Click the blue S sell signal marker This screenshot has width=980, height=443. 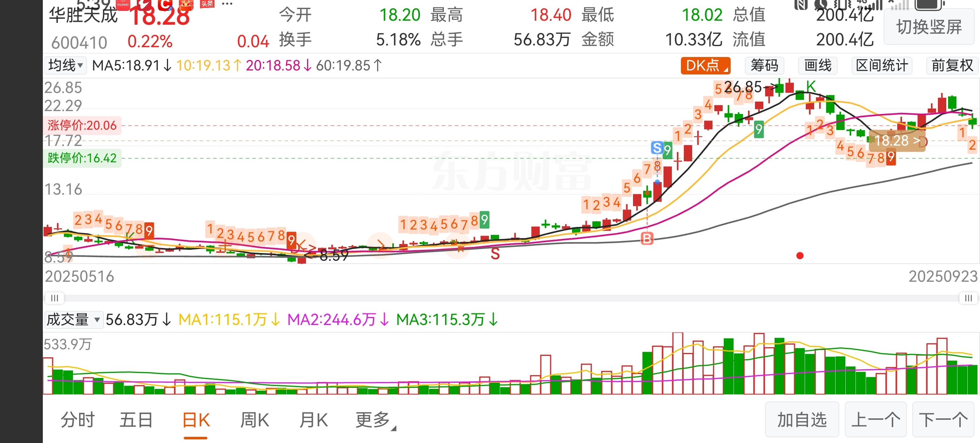point(657,147)
